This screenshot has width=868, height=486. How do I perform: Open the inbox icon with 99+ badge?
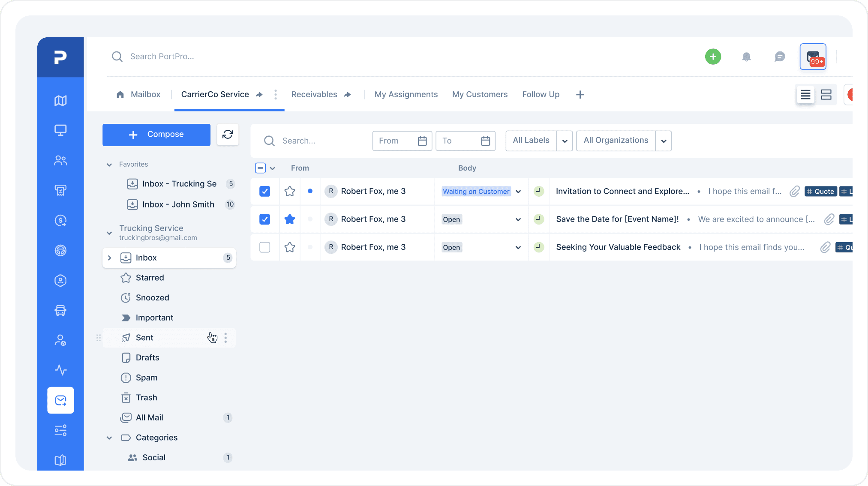(x=813, y=57)
